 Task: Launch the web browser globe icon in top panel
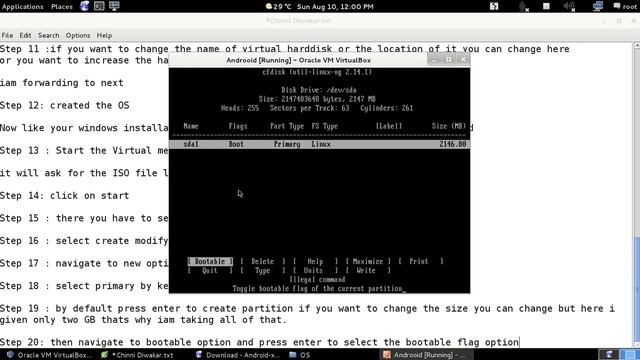tap(84, 6)
